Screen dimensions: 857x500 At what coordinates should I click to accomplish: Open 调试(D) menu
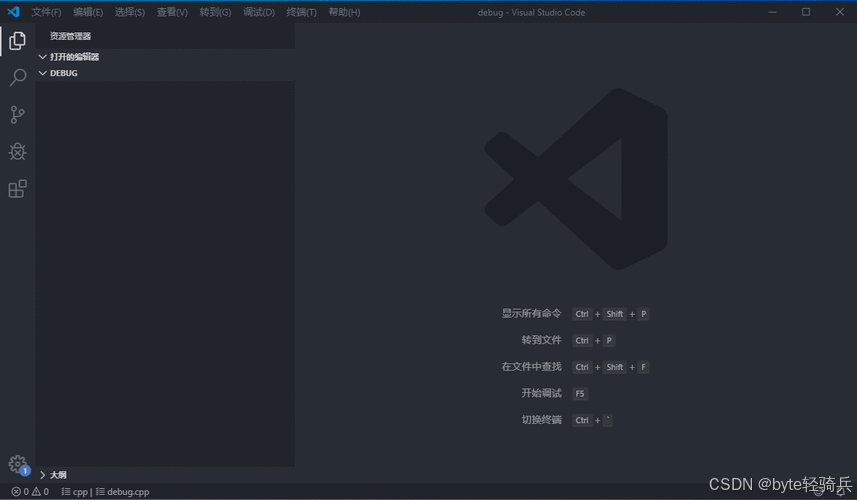click(259, 12)
